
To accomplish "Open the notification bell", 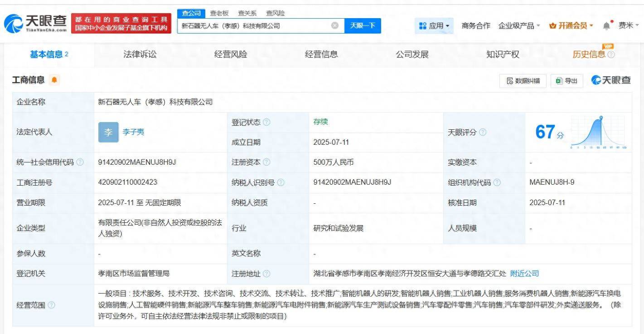I will click(606, 26).
